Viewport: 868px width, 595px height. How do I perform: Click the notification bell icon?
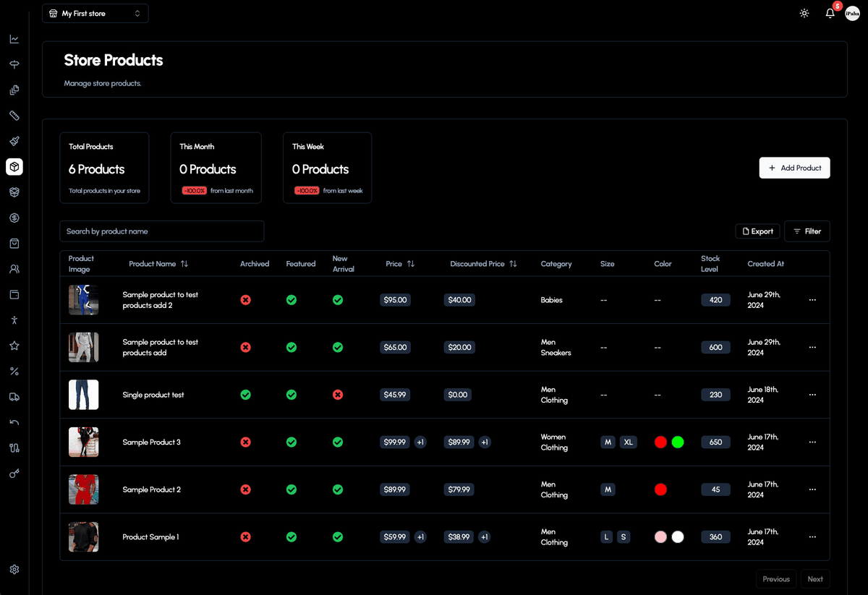(830, 14)
